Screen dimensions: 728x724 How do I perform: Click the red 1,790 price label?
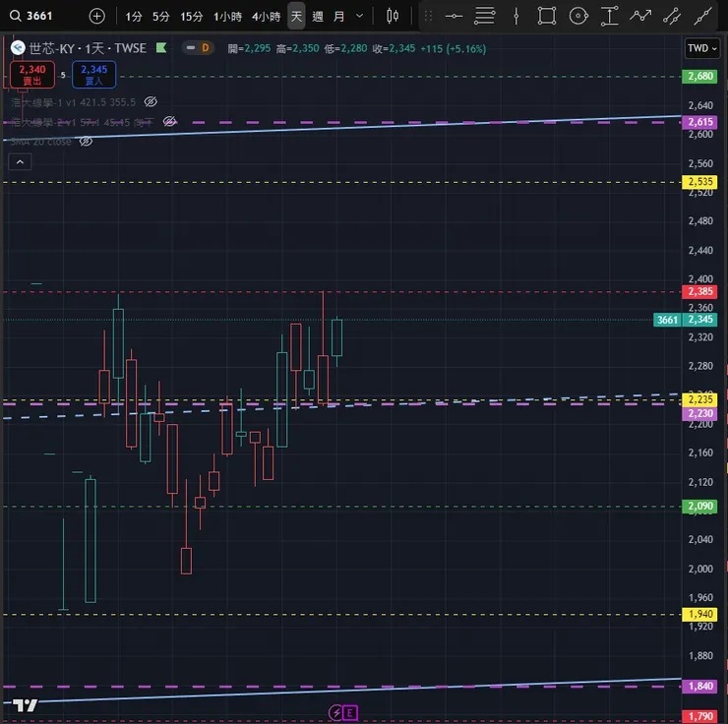(x=699, y=716)
